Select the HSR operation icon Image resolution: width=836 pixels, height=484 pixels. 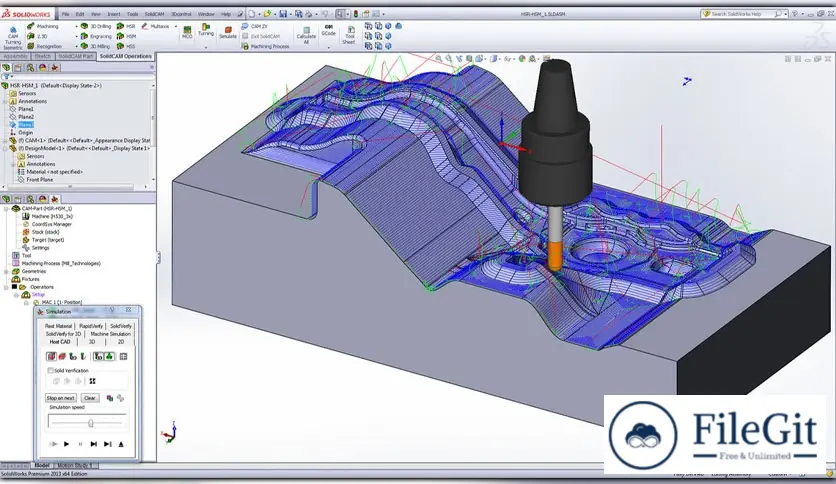tap(126, 26)
